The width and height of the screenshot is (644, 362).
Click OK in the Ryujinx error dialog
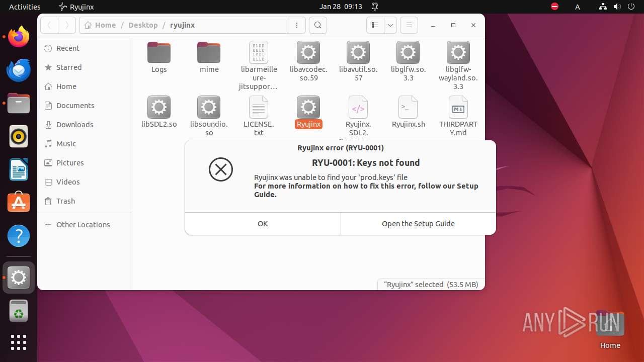[263, 224]
